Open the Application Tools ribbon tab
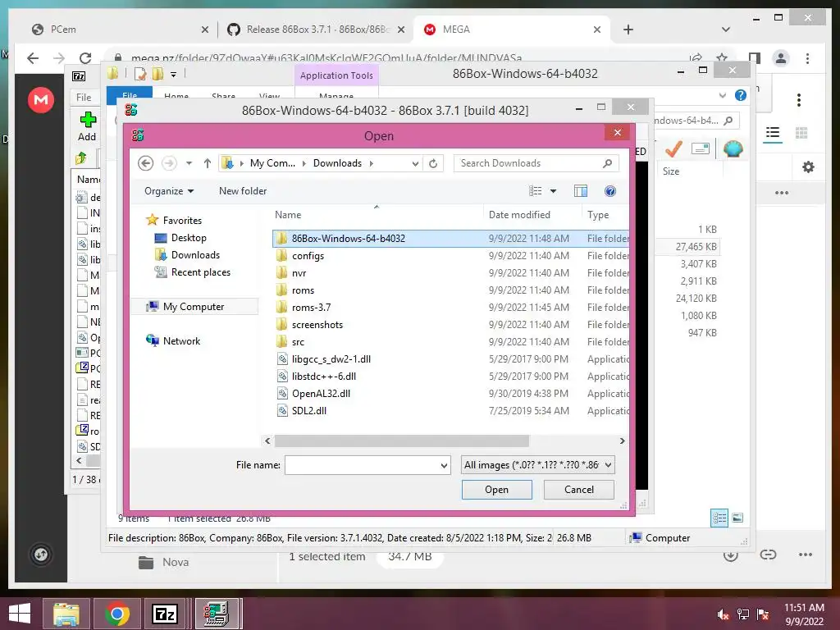840x630 pixels. (x=336, y=75)
